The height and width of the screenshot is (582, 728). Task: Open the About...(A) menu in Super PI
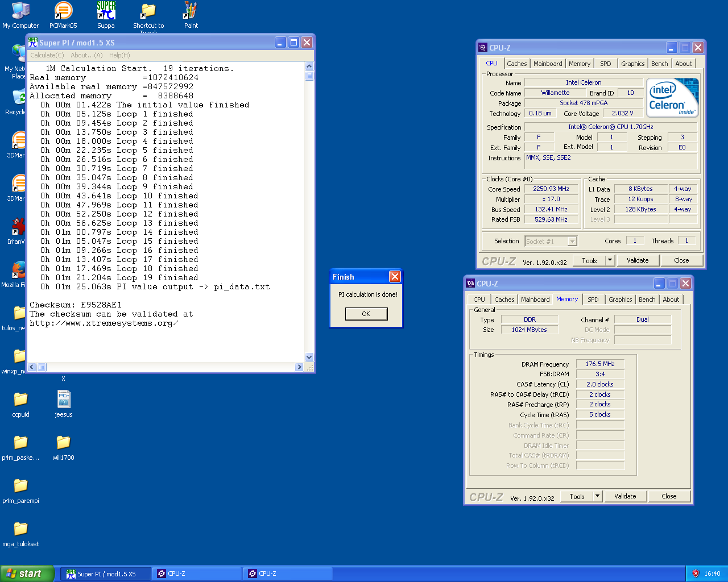point(86,55)
